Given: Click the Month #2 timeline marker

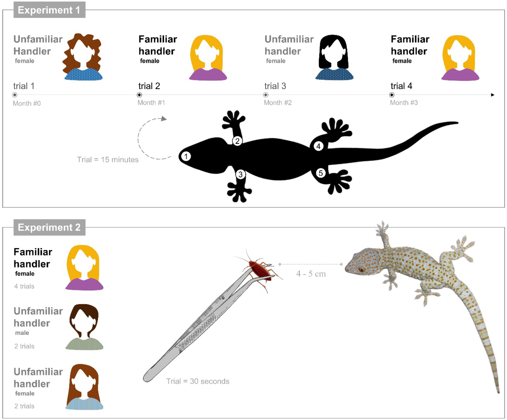Looking at the screenshot, I should (x=266, y=95).
